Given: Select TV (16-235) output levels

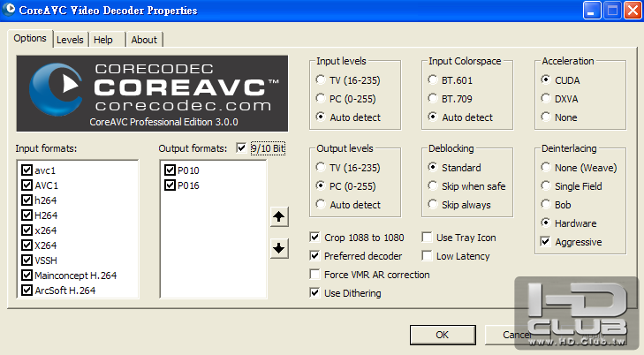Looking at the screenshot, I should coord(321,167).
